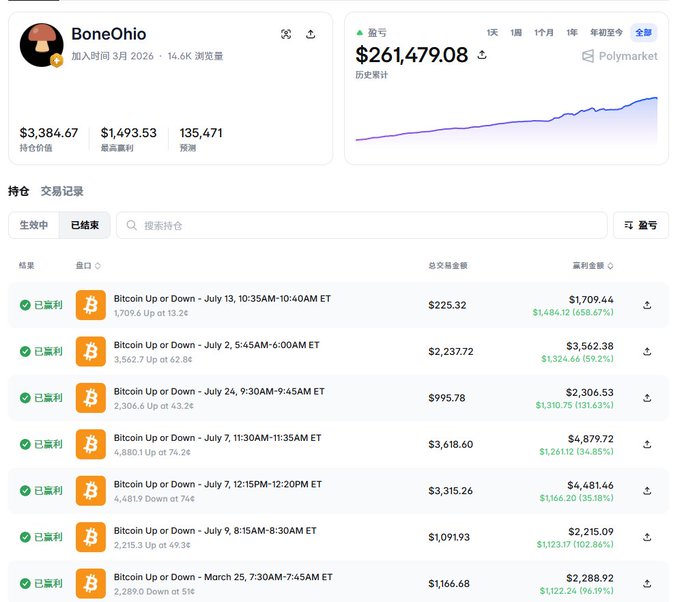Click the $3,618.60 total traded amount
The image size is (680, 602).
pos(451,444)
